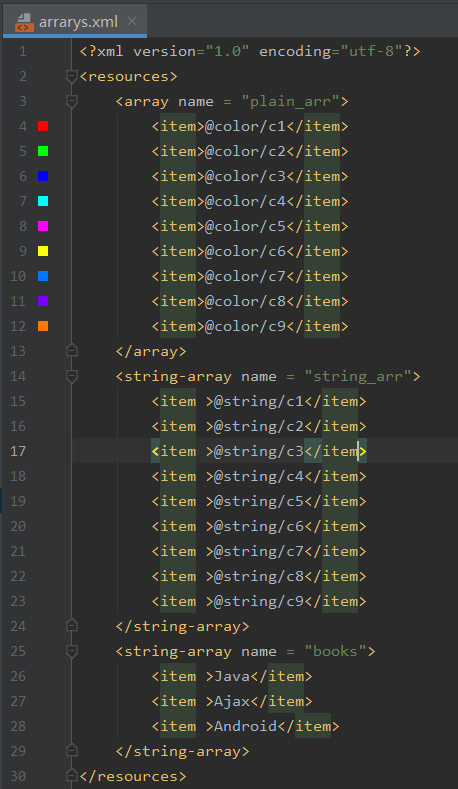Viewport: 458px width, 789px height.
Task: Click fold end marker at line 29
Action: [72, 751]
